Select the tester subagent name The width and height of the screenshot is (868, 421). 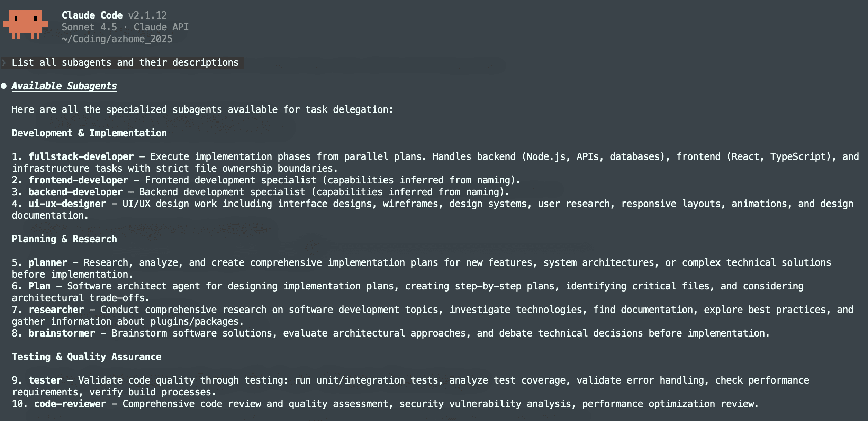click(45, 380)
